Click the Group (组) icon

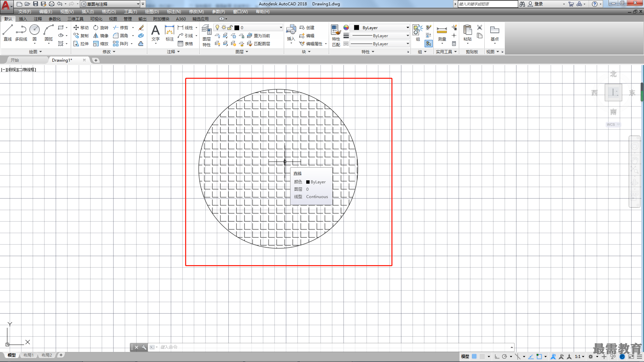tap(418, 33)
